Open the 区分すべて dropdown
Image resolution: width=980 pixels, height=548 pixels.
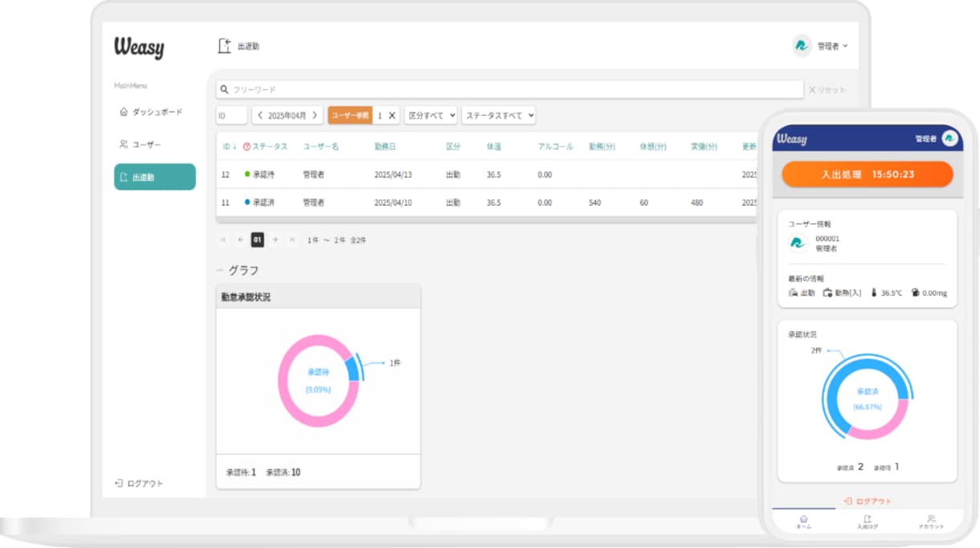click(x=431, y=115)
